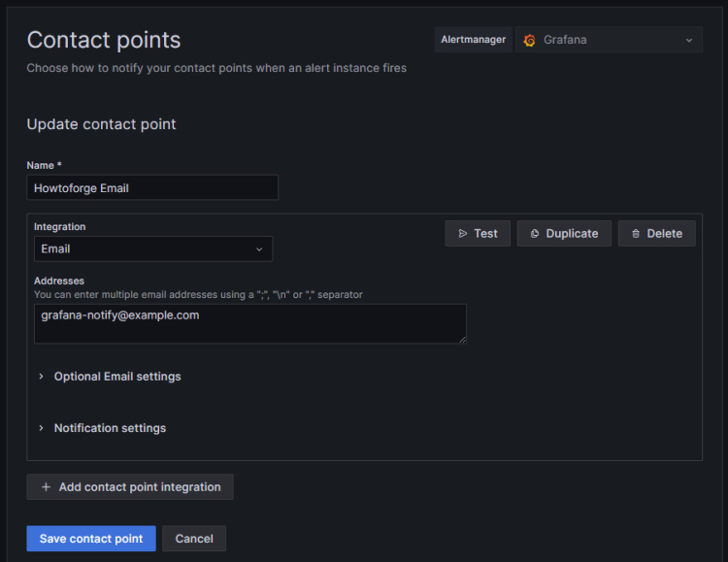
Task: Duplicate this email integration
Action: coord(564,234)
